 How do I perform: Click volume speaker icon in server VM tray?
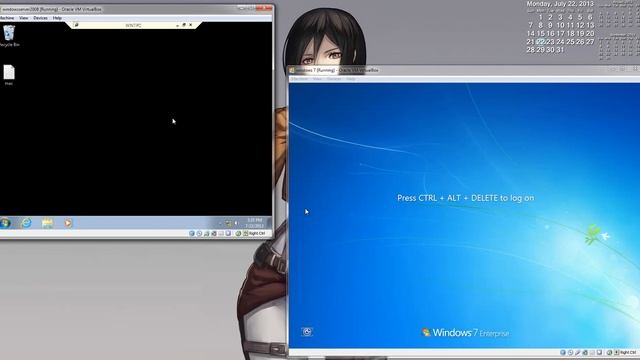coord(236,223)
